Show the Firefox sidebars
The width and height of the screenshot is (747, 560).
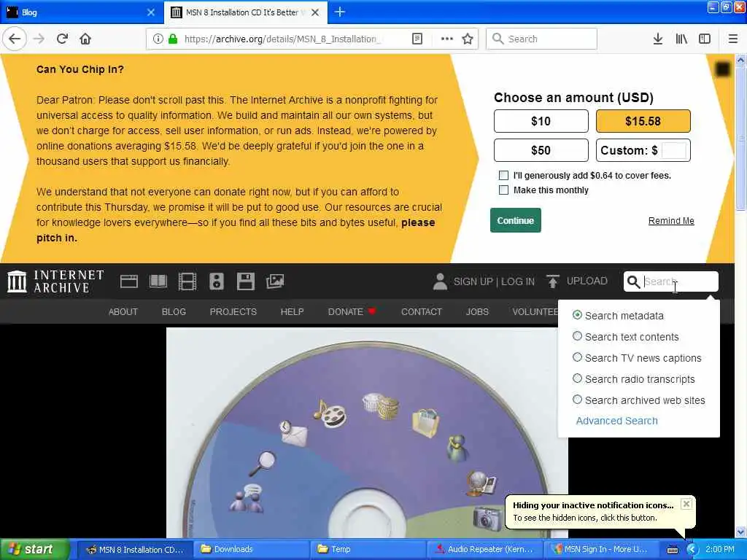[705, 39]
